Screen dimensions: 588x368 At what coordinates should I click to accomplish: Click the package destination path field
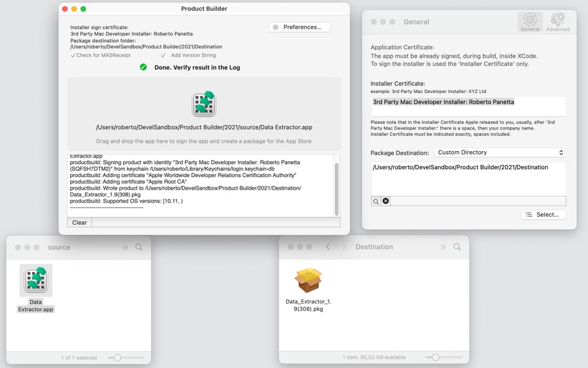[x=469, y=178]
